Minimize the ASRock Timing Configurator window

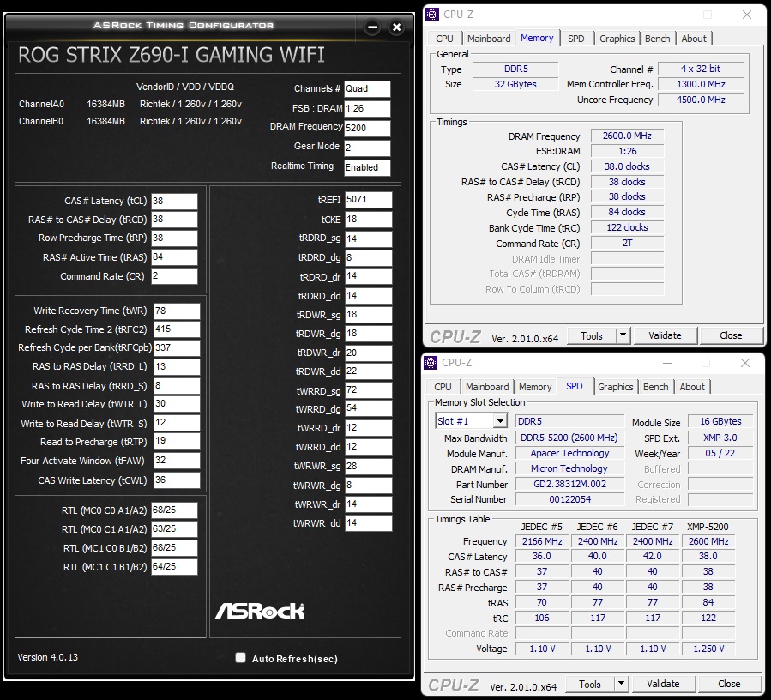(x=373, y=27)
